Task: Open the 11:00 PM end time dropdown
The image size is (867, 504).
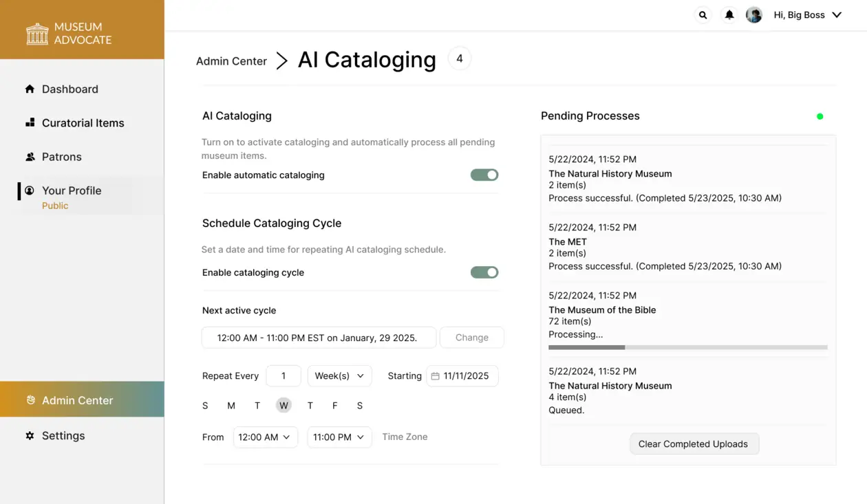Action: point(340,437)
